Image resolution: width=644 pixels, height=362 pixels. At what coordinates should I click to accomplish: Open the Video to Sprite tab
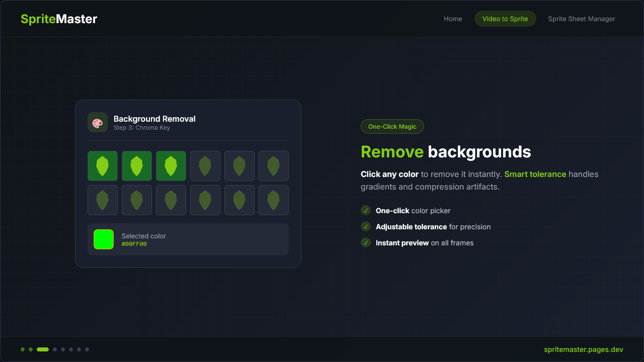pyautogui.click(x=505, y=19)
